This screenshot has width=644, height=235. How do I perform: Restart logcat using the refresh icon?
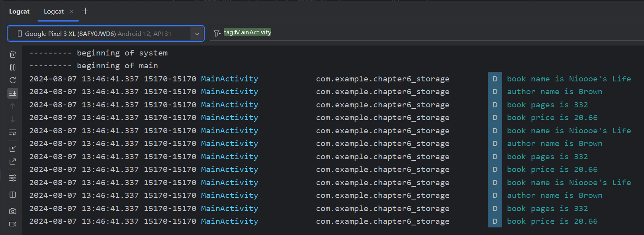point(13,80)
